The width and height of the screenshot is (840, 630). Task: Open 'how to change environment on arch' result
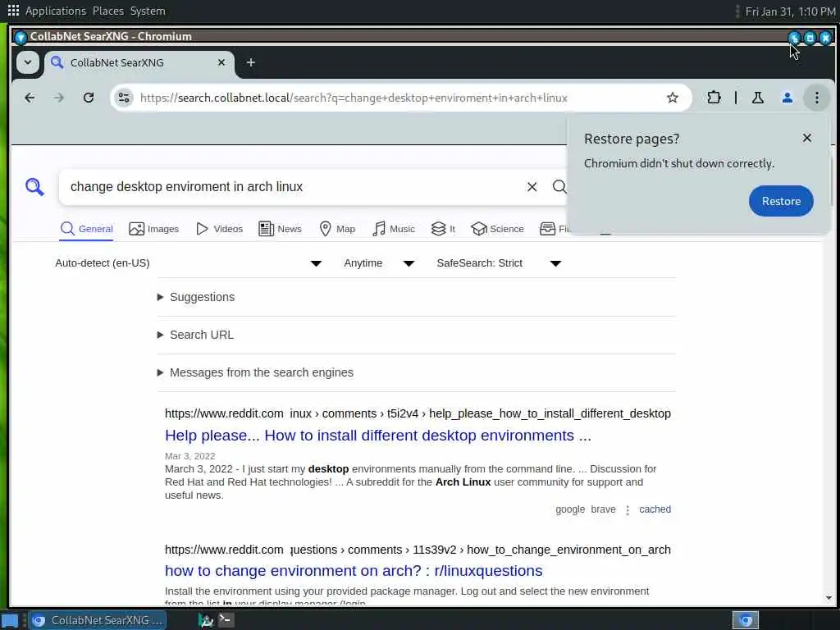coord(354,571)
